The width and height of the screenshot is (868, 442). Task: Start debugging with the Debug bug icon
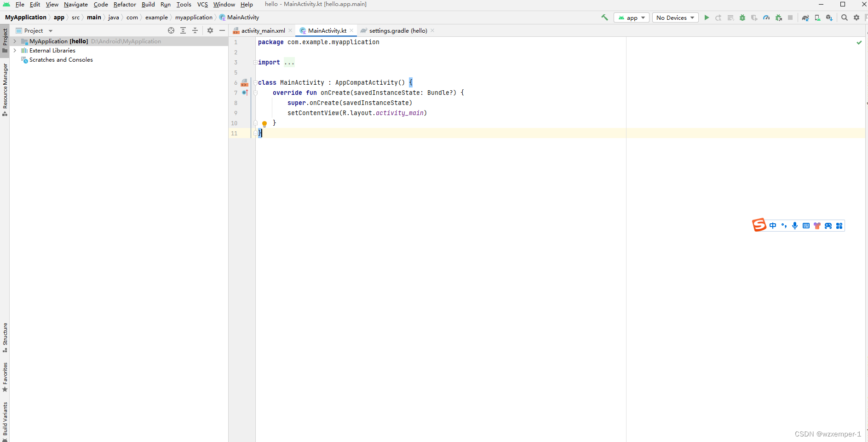tap(742, 18)
